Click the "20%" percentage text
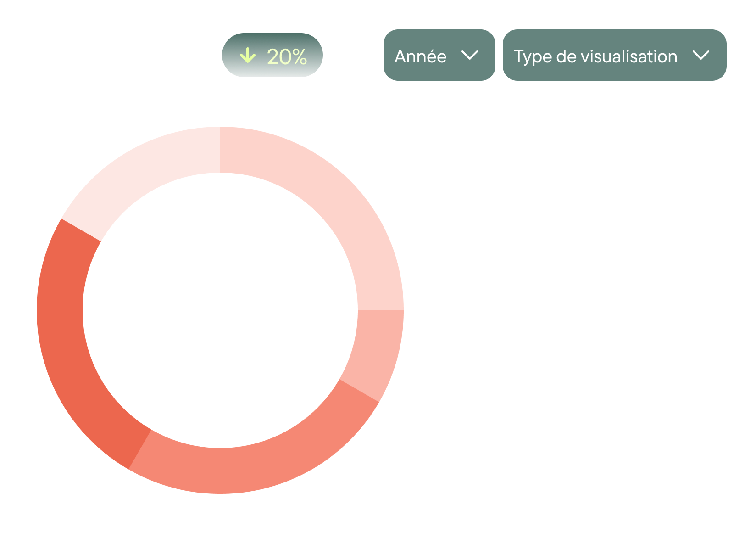Screen dimensions: 756x538 pyautogui.click(x=287, y=57)
